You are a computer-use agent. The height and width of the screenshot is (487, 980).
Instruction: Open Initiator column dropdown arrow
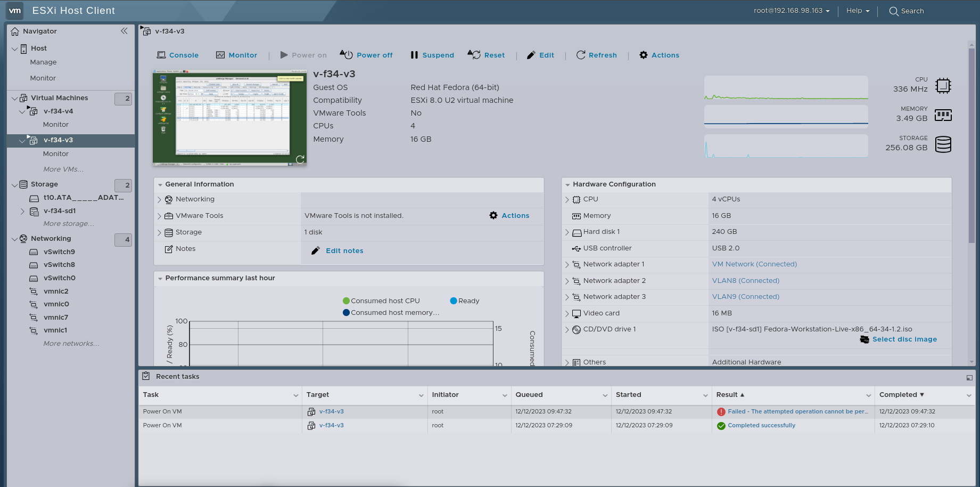point(504,395)
